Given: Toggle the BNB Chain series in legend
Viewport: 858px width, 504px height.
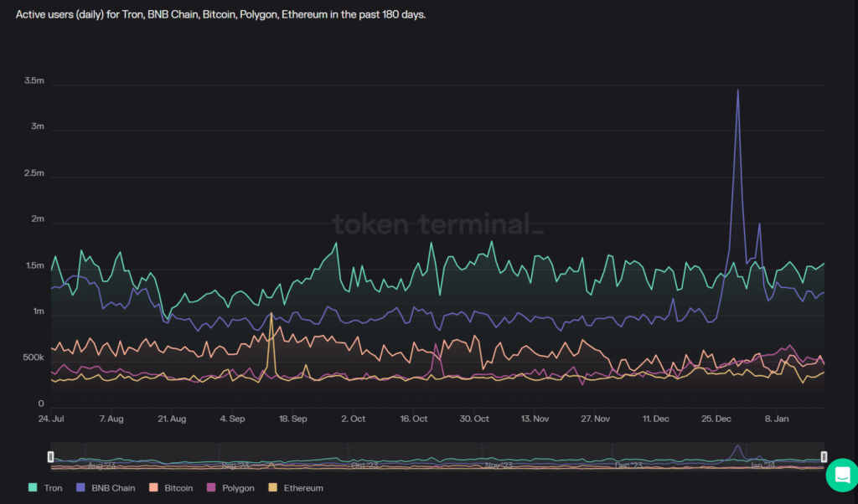Looking at the screenshot, I should point(111,487).
